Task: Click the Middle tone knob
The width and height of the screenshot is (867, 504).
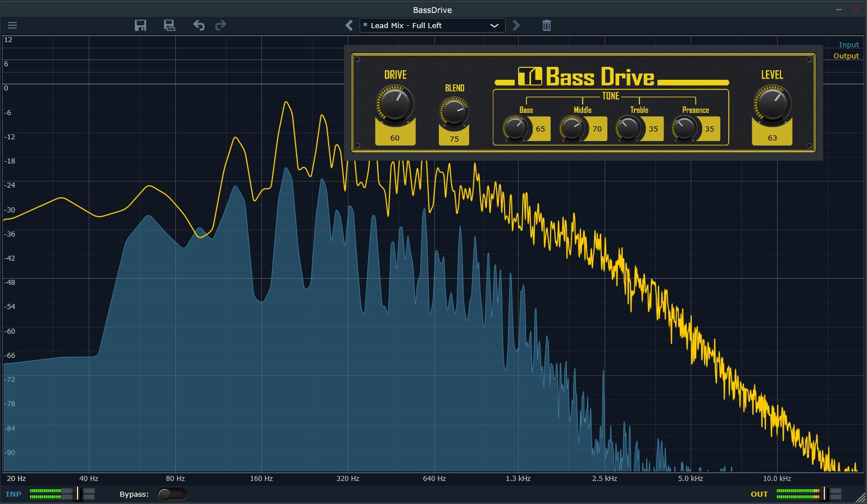Action: 572,129
